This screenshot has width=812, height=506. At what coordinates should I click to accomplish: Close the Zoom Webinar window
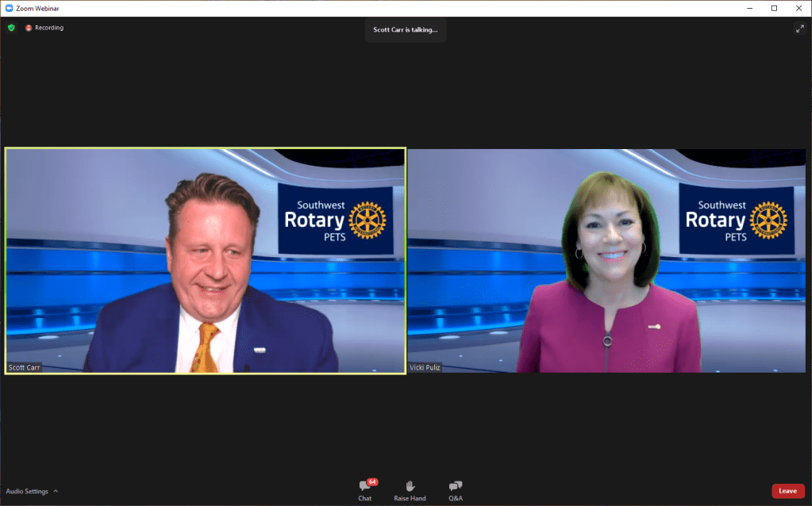[x=799, y=8]
